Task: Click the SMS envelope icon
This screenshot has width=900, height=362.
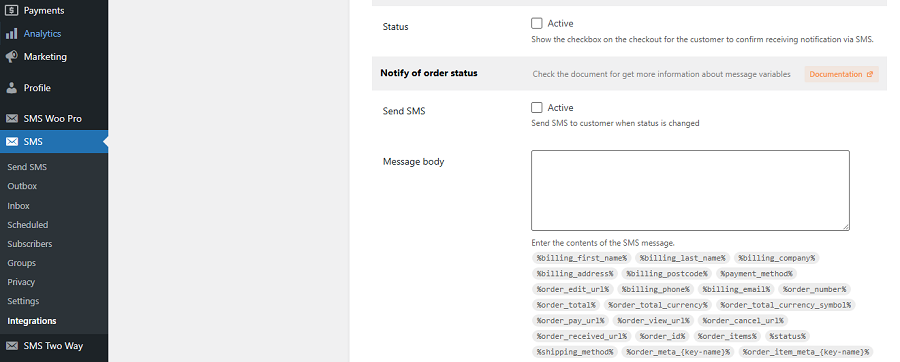Action: (x=11, y=142)
